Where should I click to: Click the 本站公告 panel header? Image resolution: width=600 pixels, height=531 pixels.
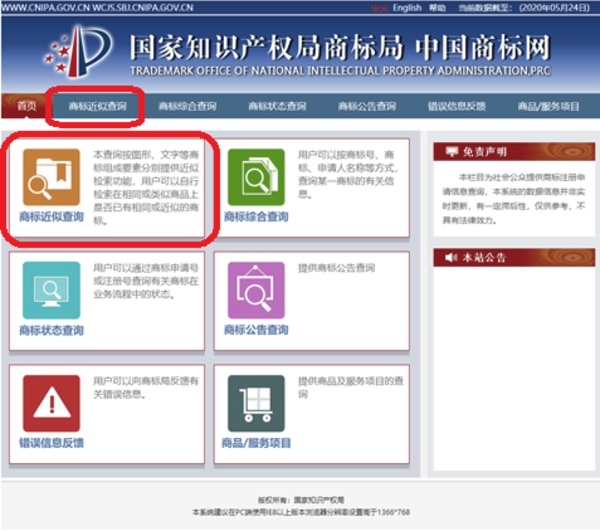(514, 257)
